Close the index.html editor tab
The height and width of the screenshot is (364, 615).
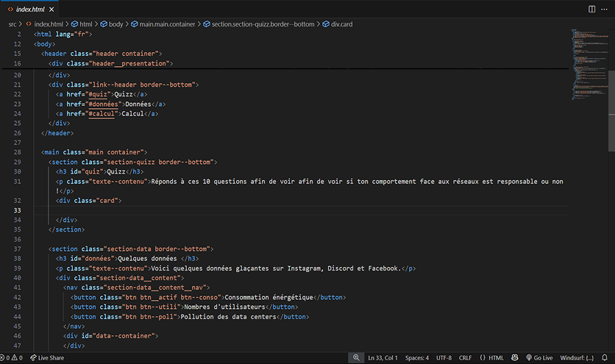[x=51, y=9]
